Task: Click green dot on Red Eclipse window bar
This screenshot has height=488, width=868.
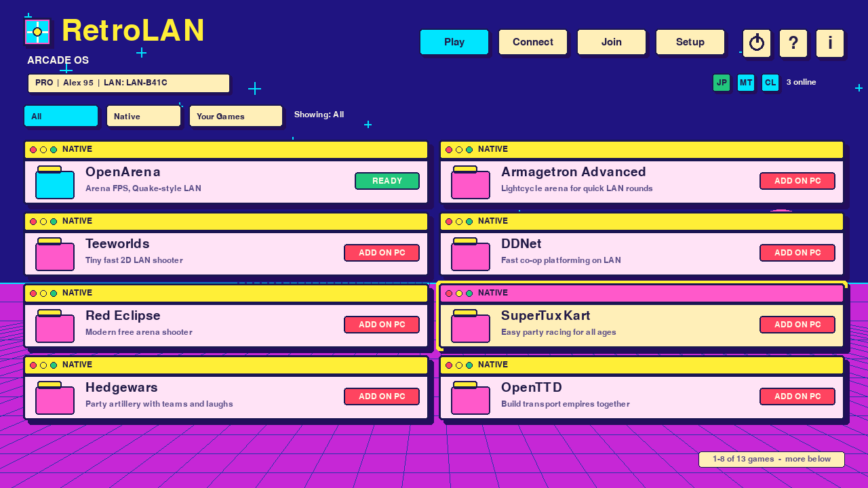Action: coord(54,293)
